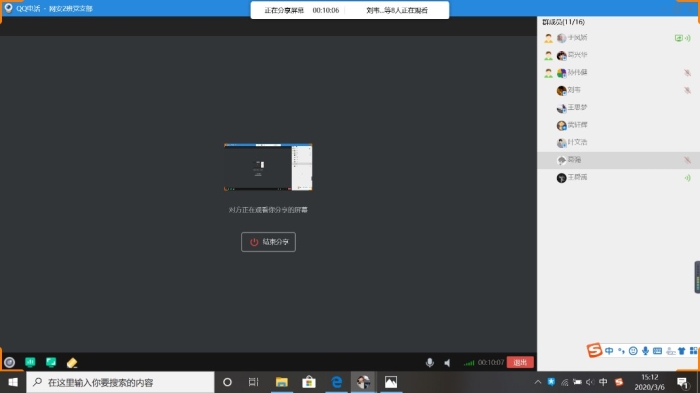Viewport: 700px width, 393px height.
Task: Click the Windows taskbar search box
Action: coord(121,382)
